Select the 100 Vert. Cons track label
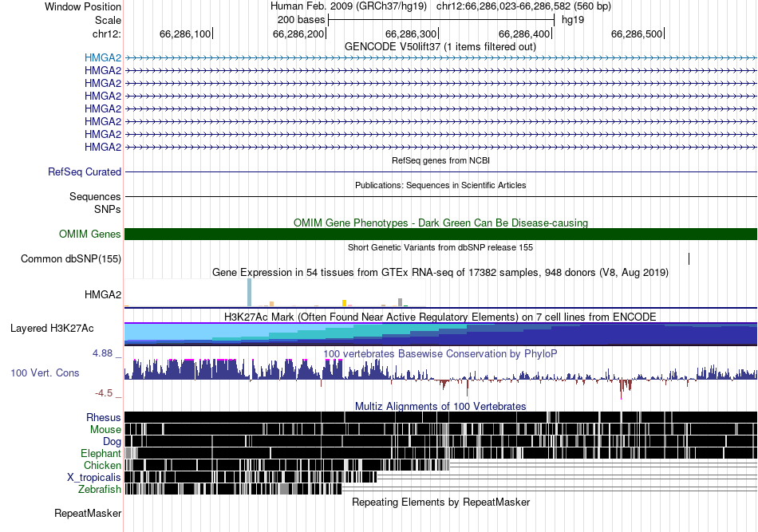 [45, 373]
